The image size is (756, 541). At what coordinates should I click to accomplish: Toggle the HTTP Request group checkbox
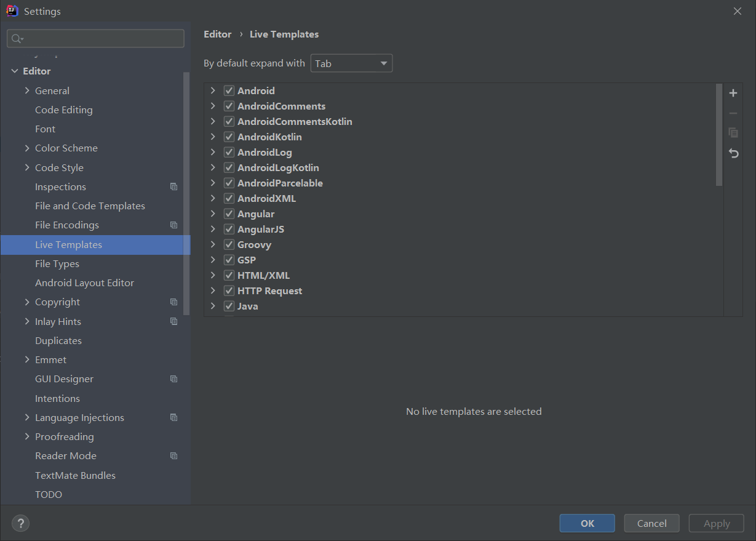coord(229,291)
